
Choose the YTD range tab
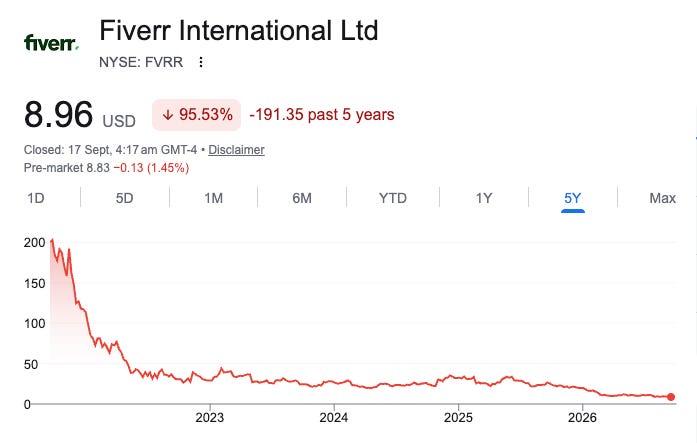pyautogui.click(x=393, y=198)
